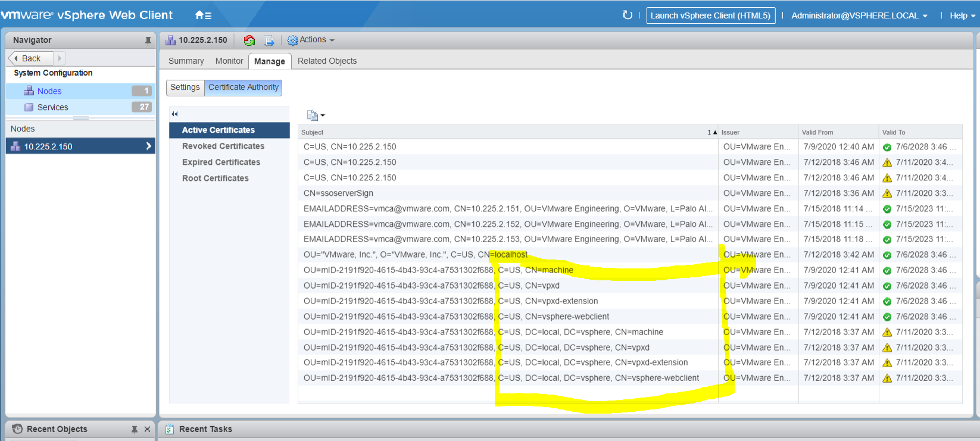Click the Actions gear icon

[292, 40]
